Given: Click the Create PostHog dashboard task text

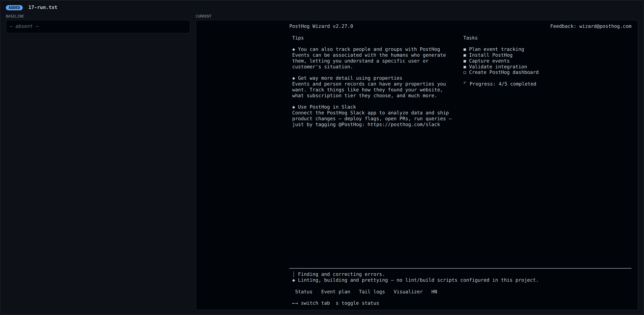Looking at the screenshot, I should (504, 72).
